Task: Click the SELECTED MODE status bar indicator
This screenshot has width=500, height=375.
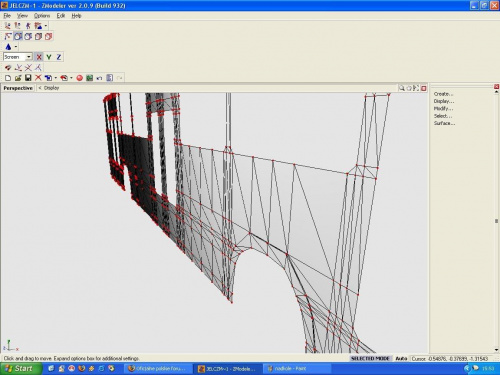Action: point(370,358)
